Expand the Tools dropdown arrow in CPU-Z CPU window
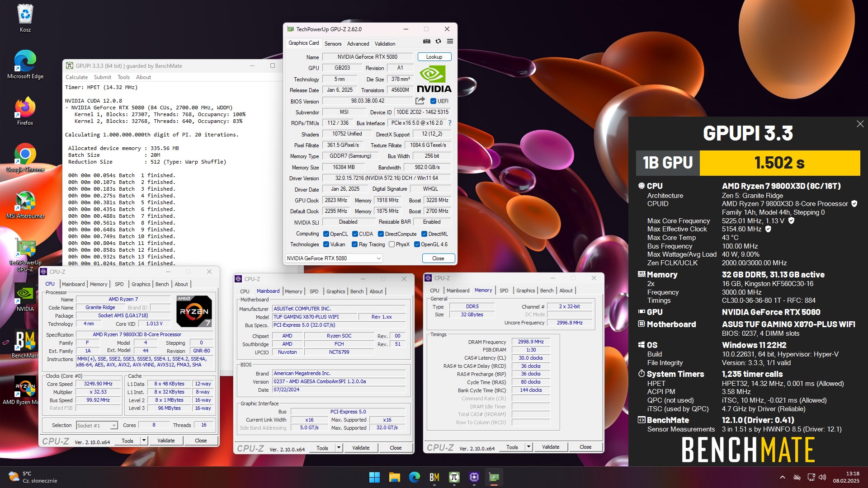 144,441
